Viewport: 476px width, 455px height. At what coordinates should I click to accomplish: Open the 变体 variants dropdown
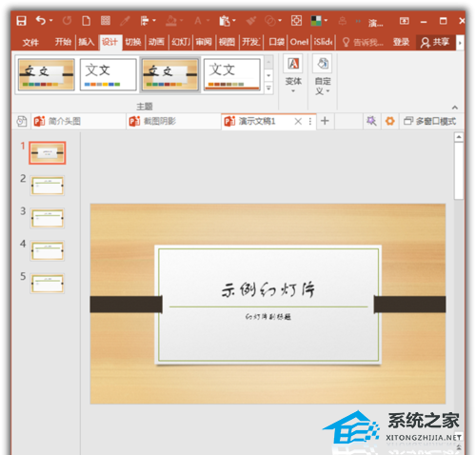[x=293, y=74]
